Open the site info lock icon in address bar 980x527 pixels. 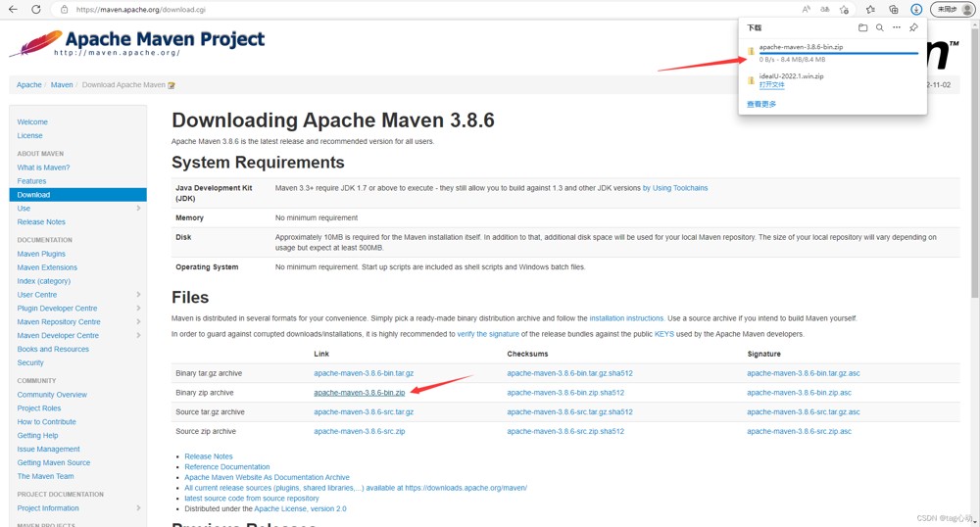[x=64, y=10]
